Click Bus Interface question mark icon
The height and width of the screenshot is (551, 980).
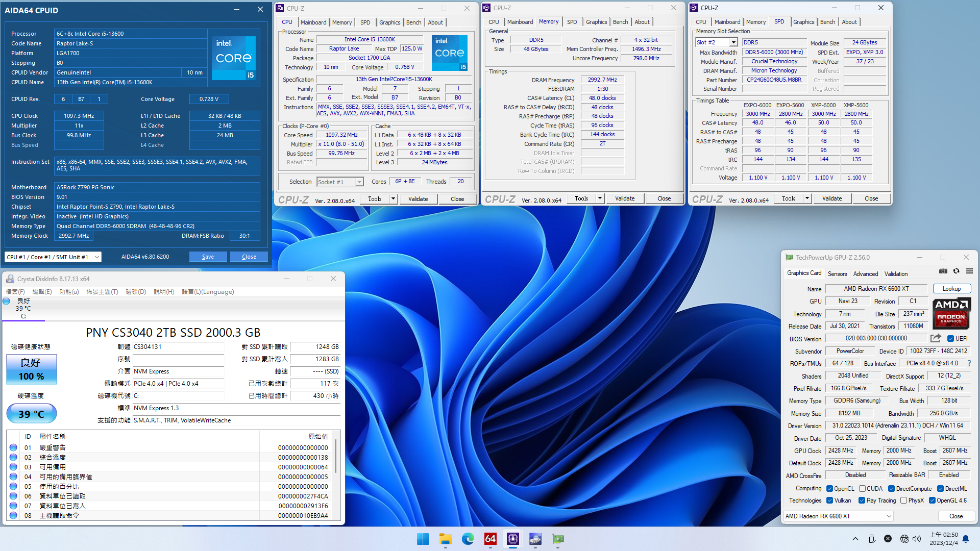969,363
